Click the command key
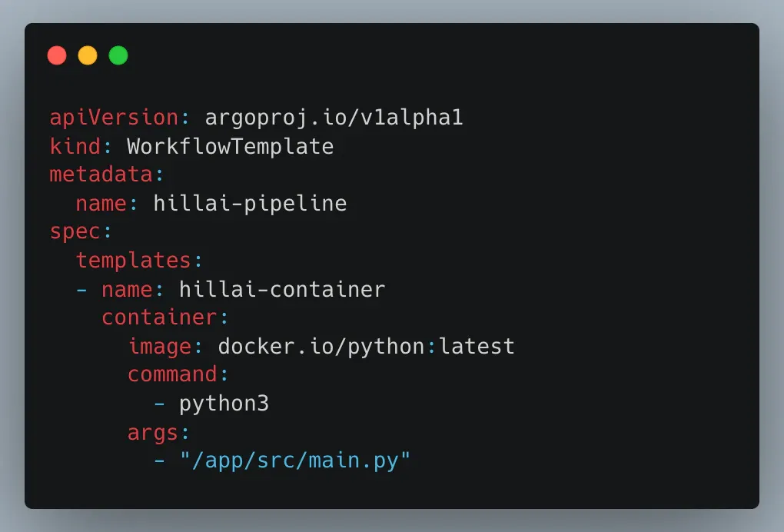Image resolution: width=784 pixels, height=532 pixels. (x=172, y=374)
